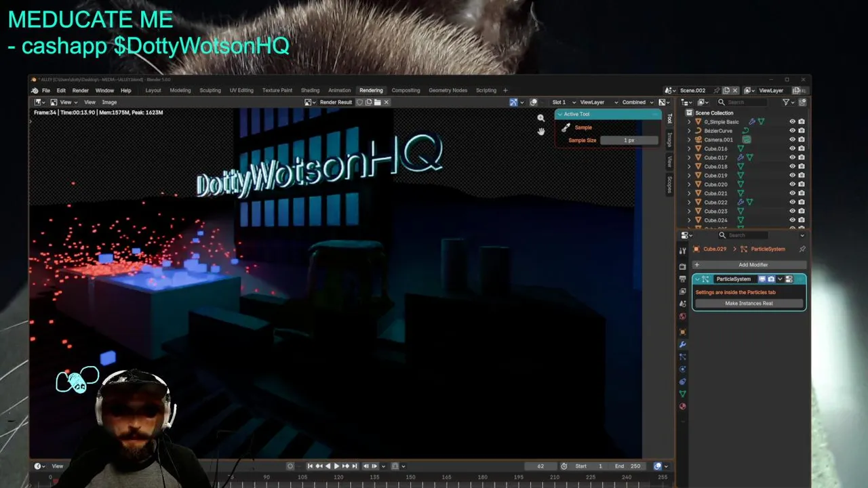The height and width of the screenshot is (488, 868).
Task: Click the new scene icon beside Scene.002
Action: point(726,90)
